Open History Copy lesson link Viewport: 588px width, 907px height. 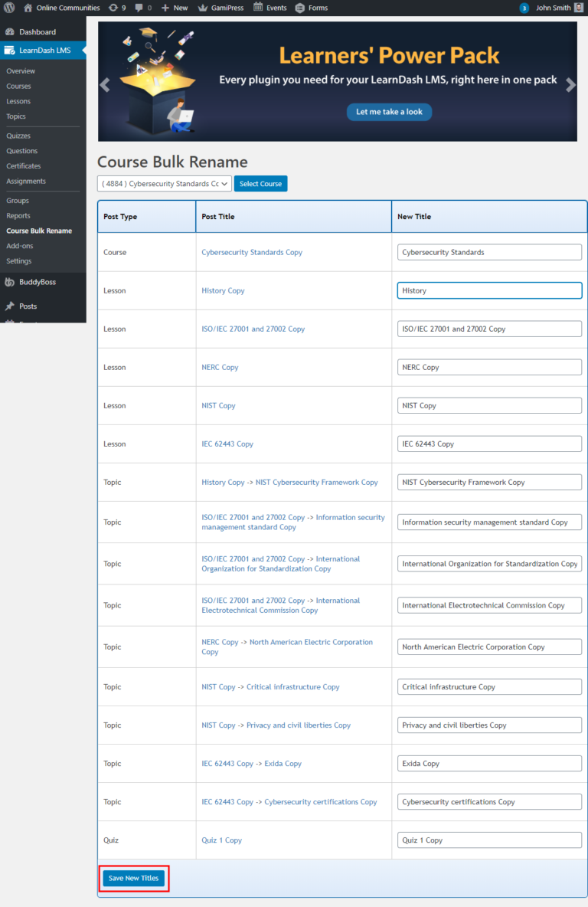223,290
